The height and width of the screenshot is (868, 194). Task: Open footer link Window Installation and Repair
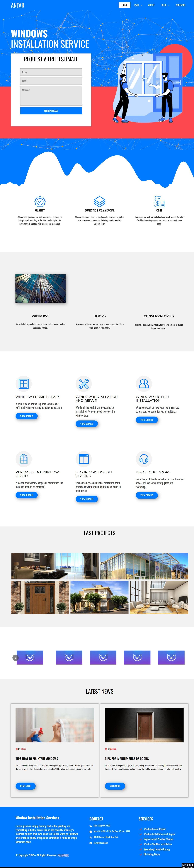point(159,834)
